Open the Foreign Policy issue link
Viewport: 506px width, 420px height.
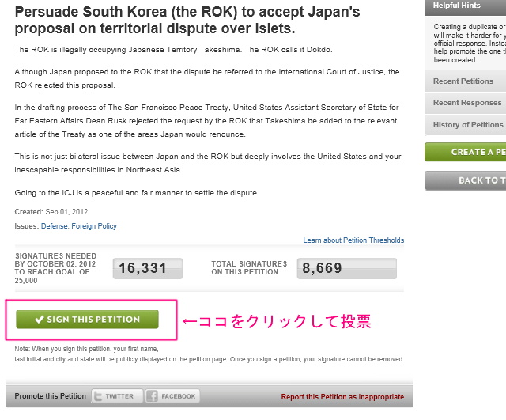(x=94, y=226)
